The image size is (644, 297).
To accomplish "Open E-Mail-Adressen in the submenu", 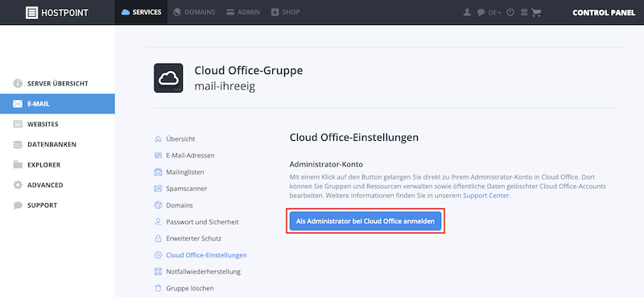I will [x=190, y=155].
